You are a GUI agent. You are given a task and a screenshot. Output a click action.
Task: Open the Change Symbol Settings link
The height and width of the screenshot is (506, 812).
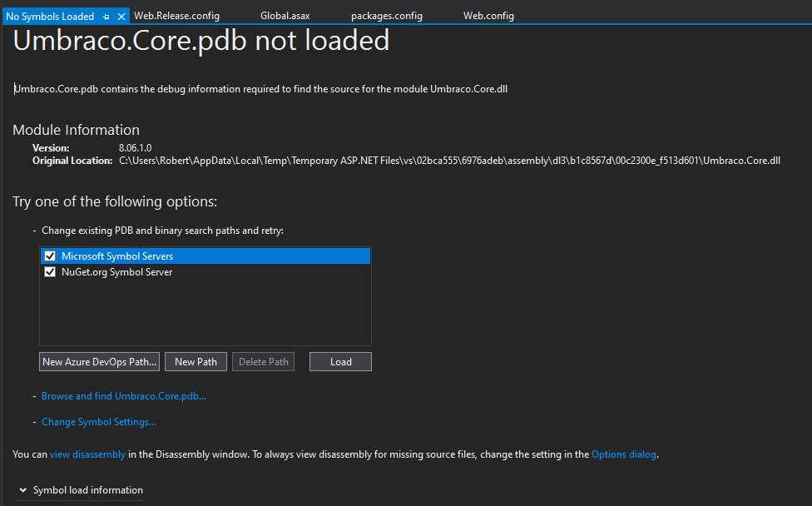tap(99, 422)
